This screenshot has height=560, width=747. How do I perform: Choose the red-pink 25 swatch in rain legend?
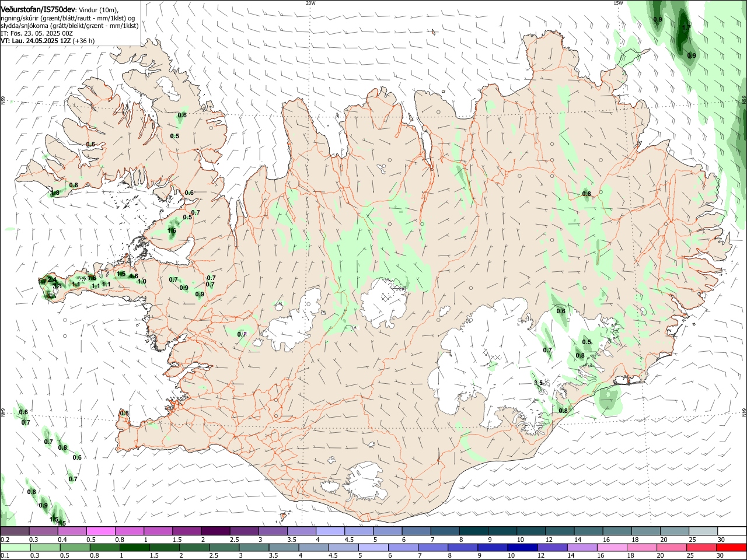click(x=701, y=548)
